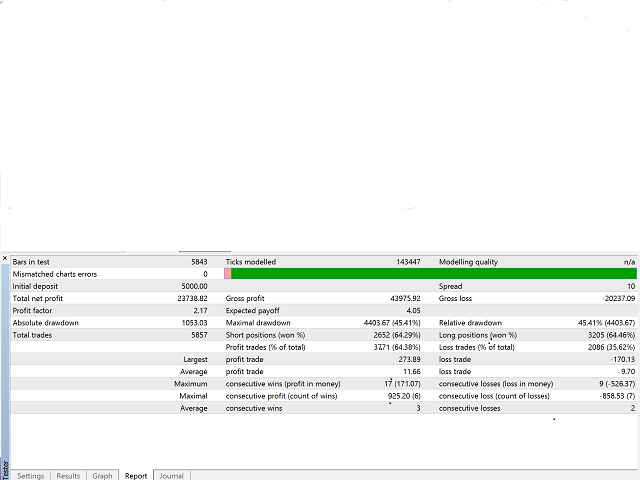Select the absolute drawdown value 1053.03
Image resolution: width=640 pixels, height=480 pixels.
[x=194, y=323]
